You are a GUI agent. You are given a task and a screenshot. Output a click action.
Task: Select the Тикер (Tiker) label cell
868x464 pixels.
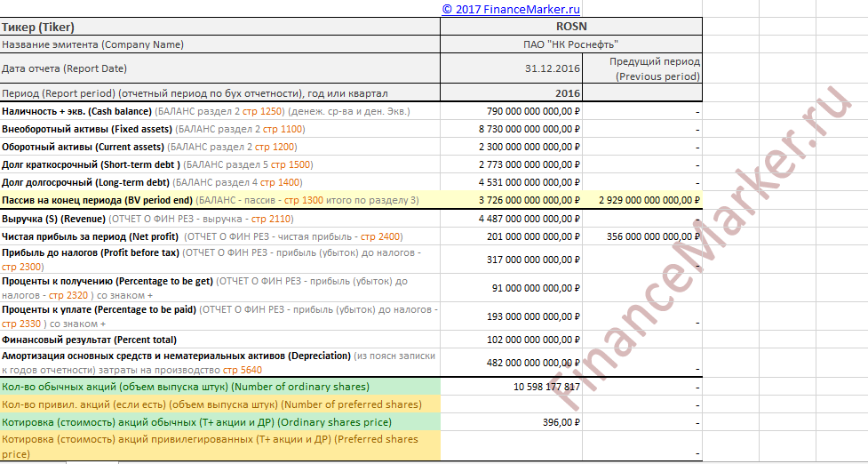pos(220,27)
